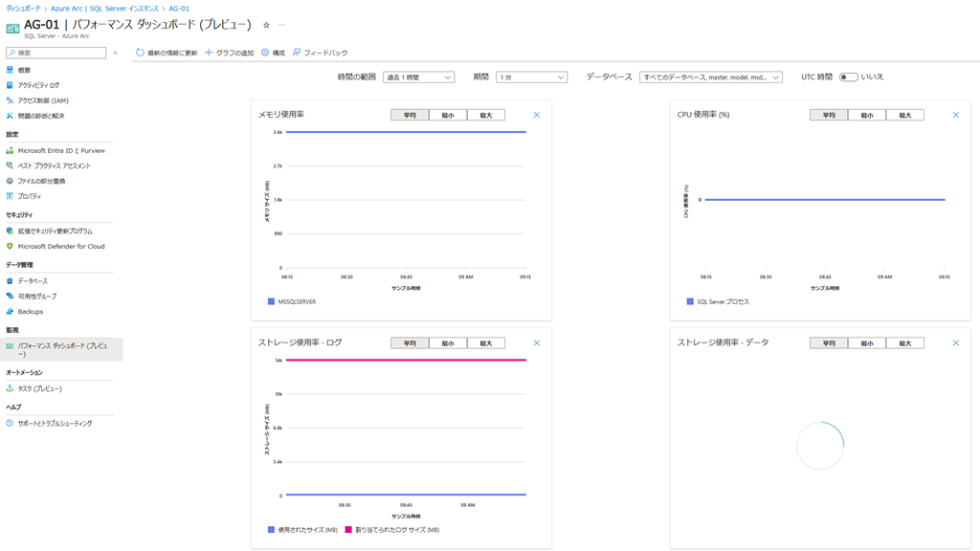Open プロパティ in the sidebar
This screenshot has height=551, width=980.
(x=30, y=196)
